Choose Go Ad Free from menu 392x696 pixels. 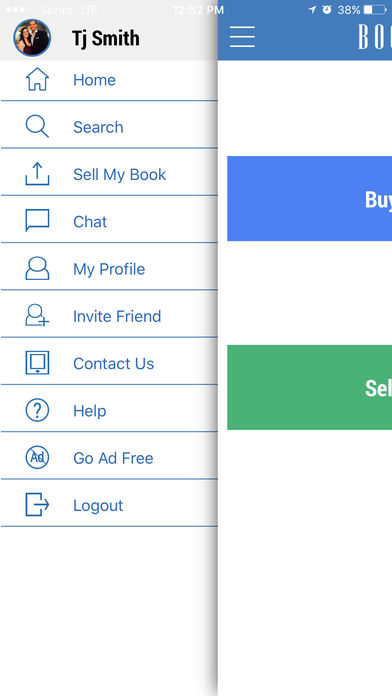pyautogui.click(x=109, y=458)
